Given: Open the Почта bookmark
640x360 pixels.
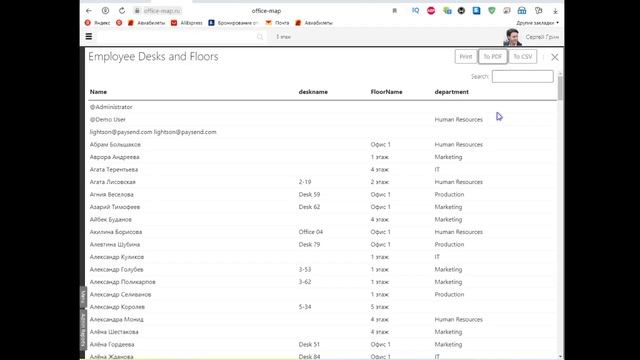Looking at the screenshot, I should 278,23.
